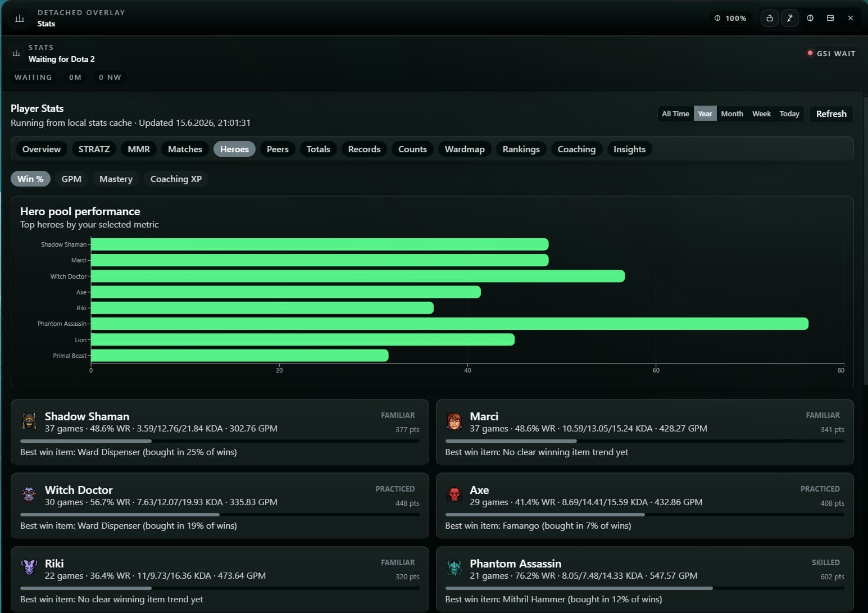Click the Refresh button
Image resolution: width=868 pixels, height=613 pixels.
pyautogui.click(x=831, y=113)
